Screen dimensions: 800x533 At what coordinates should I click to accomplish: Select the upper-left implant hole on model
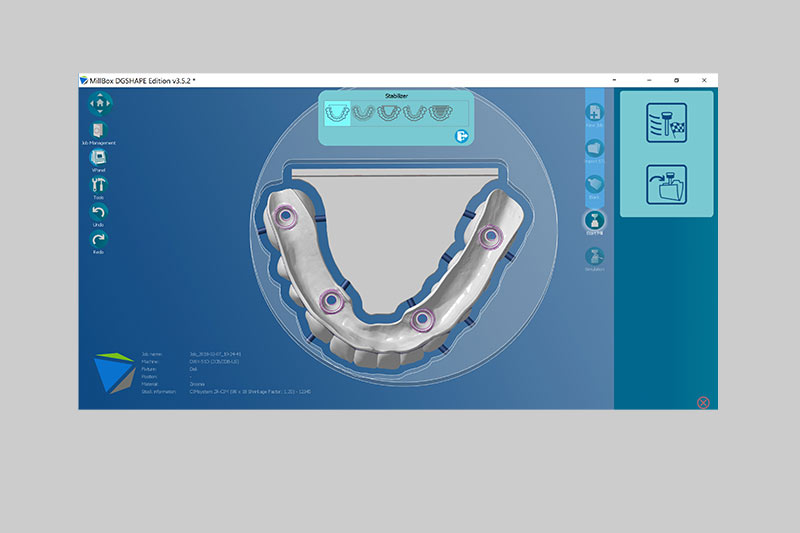286,216
